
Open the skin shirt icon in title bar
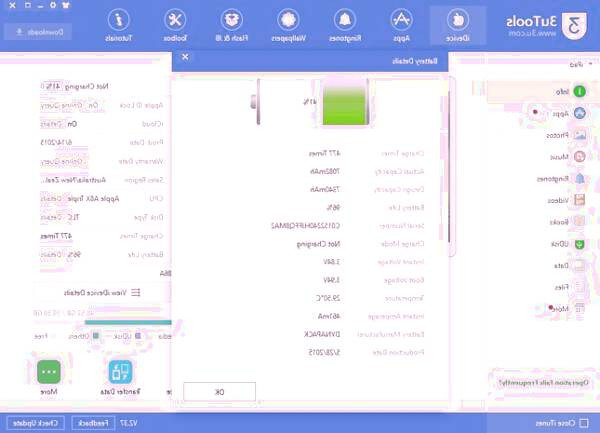coord(65,5)
